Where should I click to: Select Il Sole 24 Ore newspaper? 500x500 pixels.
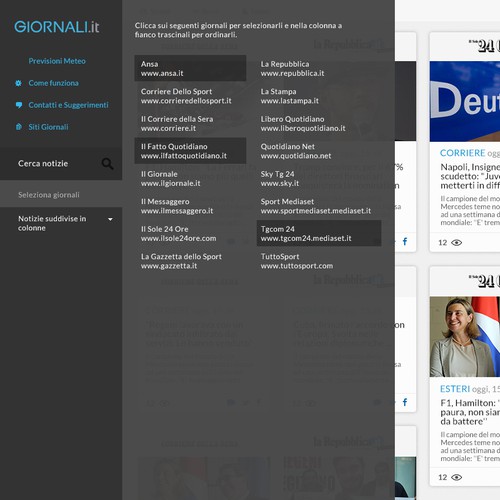click(x=190, y=234)
